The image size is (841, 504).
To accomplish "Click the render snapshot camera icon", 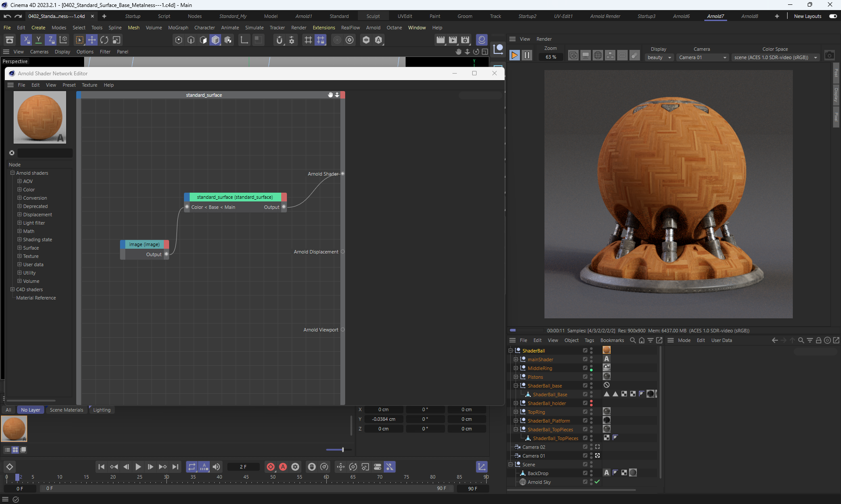I will 829,56.
